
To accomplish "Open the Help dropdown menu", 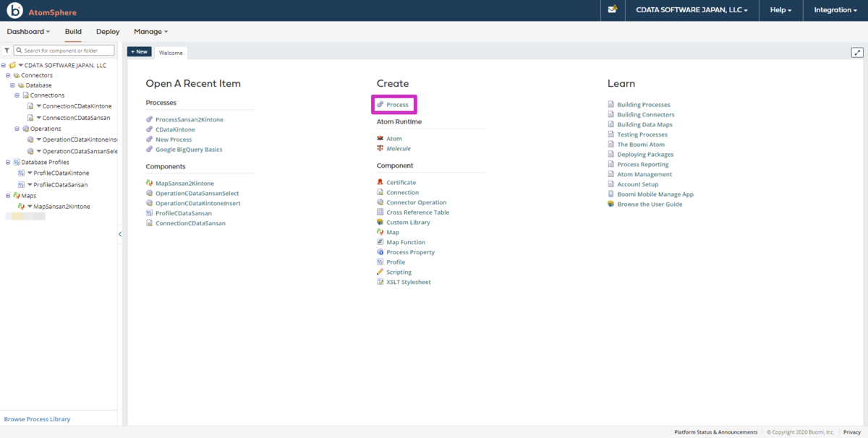I will click(x=780, y=10).
